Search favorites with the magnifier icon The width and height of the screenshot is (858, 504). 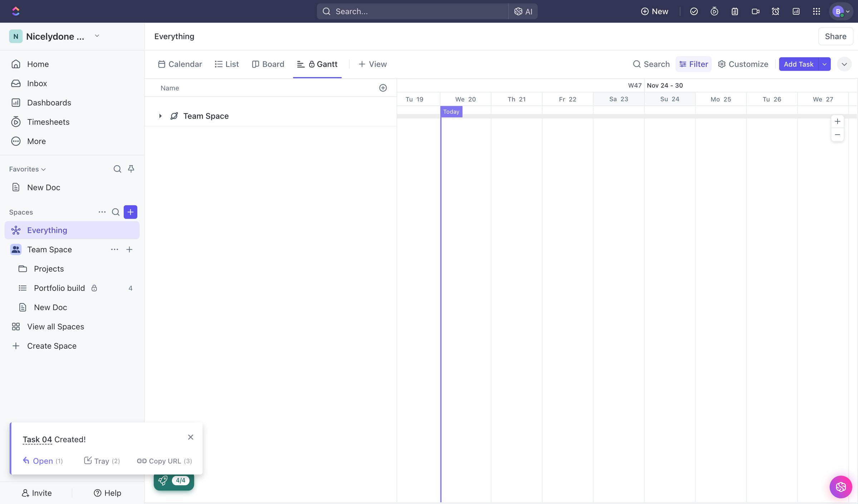point(117,169)
